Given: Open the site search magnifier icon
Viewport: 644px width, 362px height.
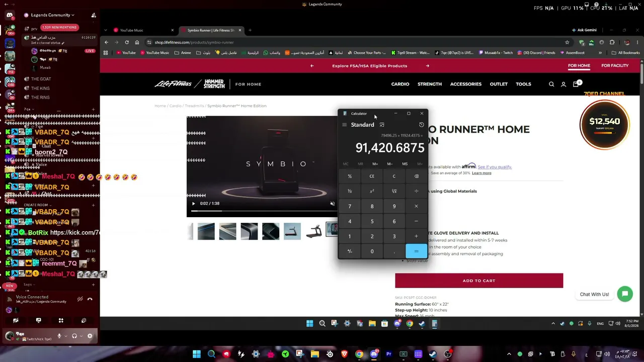Looking at the screenshot, I should tap(551, 84).
